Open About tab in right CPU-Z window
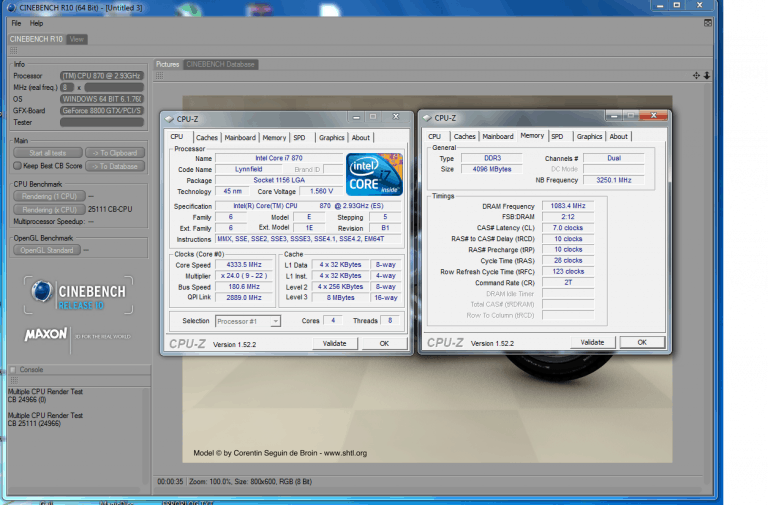The height and width of the screenshot is (505, 768). coord(618,137)
